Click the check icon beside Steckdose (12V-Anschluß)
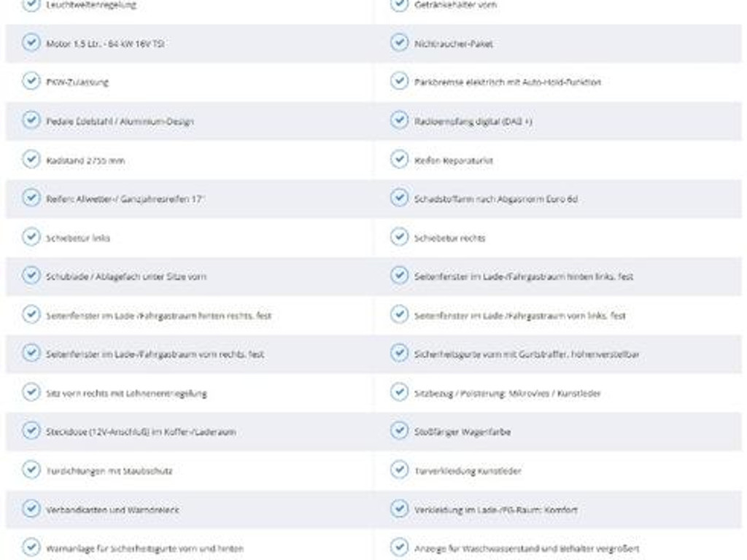Viewport: 747px width, 560px height. point(31,431)
